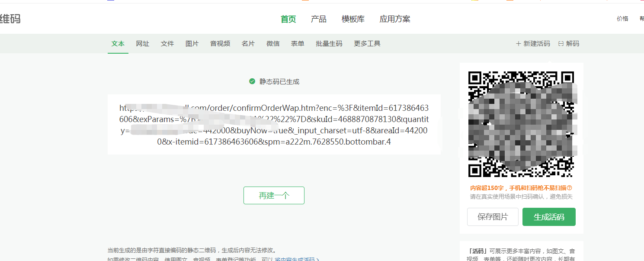Click the green 生成活码 button
Viewport: 644px width, 261px height.
click(x=549, y=217)
